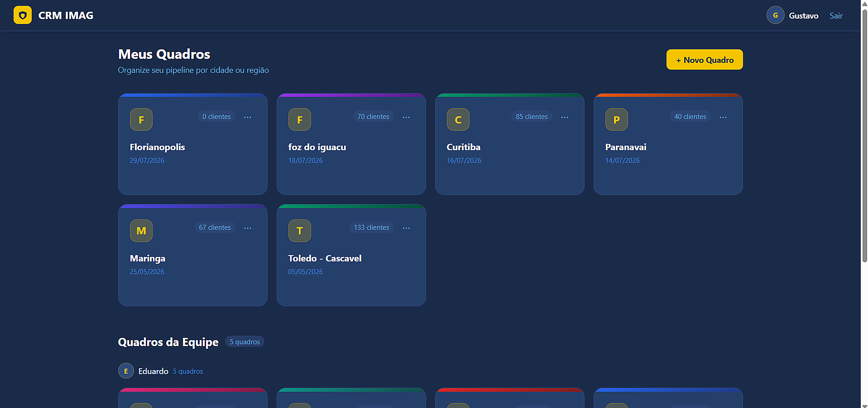The width and height of the screenshot is (868, 408).
Task: Click the 85 clientes badge
Action: (x=531, y=116)
